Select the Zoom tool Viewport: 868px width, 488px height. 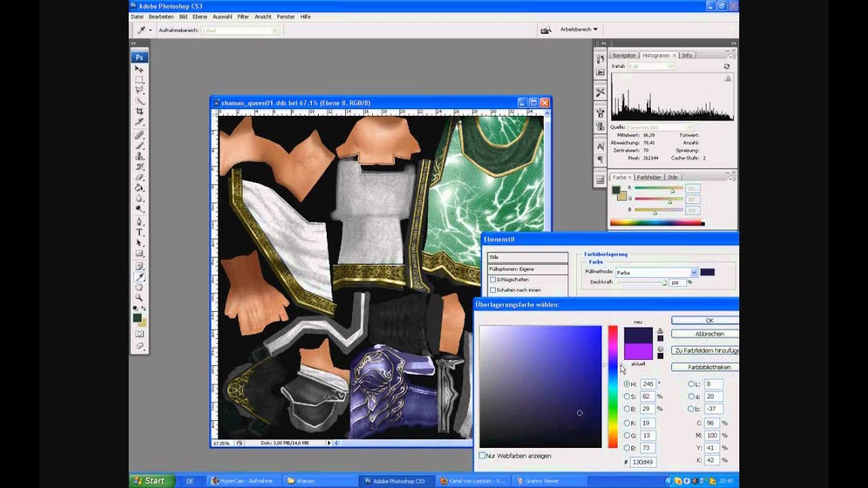[x=140, y=298]
